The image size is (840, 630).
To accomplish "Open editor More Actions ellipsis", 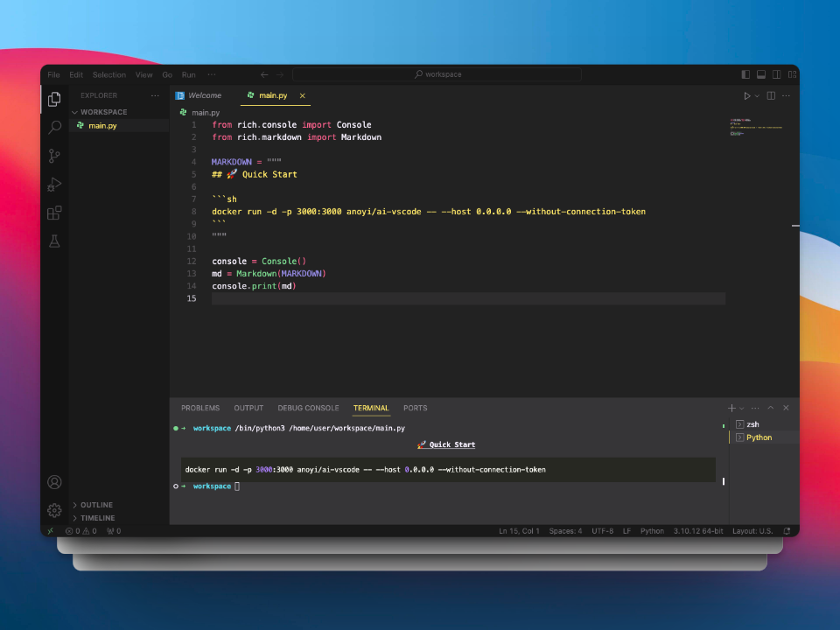I will pyautogui.click(x=786, y=96).
